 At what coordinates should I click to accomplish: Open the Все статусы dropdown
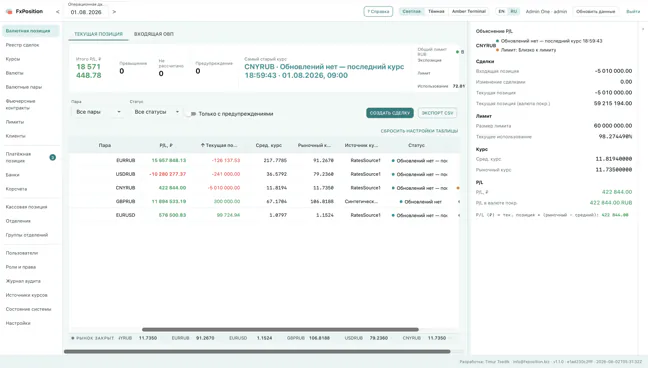point(156,112)
